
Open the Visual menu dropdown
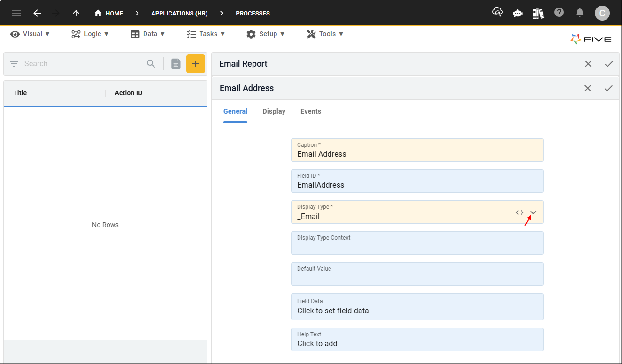[x=30, y=34]
